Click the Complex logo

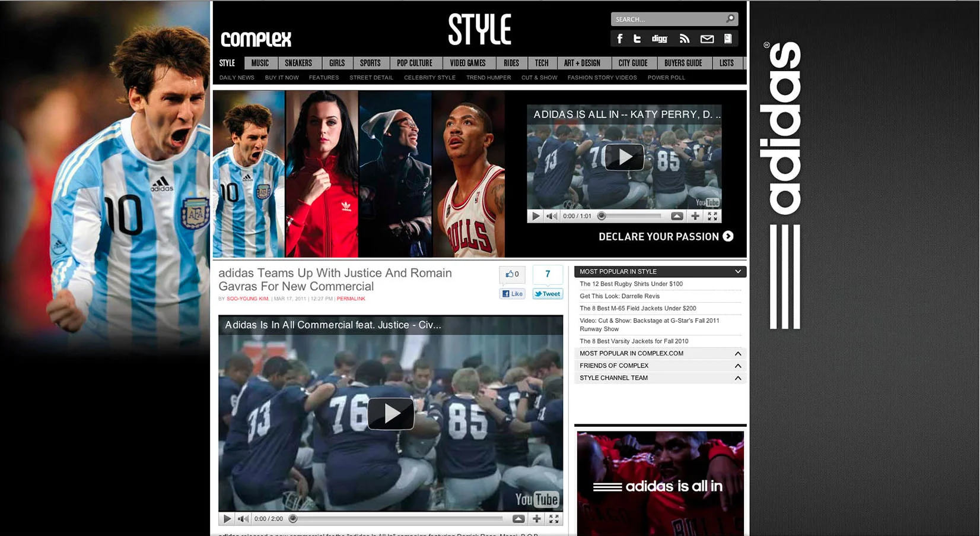point(256,39)
